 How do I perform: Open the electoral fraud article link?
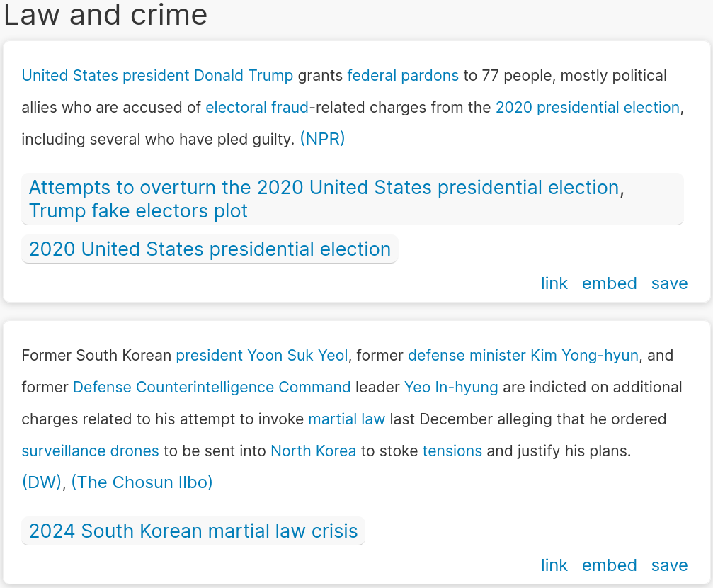(256, 107)
